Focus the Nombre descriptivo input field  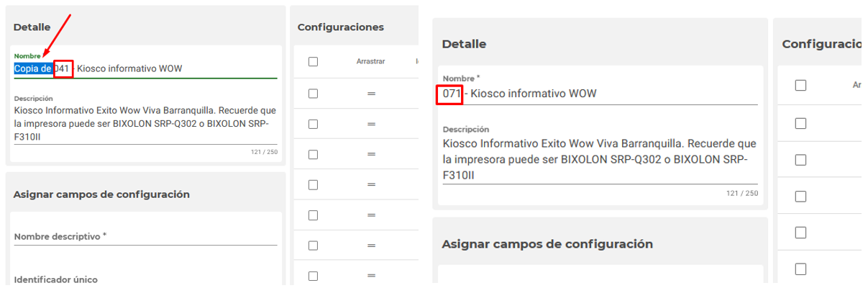(x=145, y=236)
